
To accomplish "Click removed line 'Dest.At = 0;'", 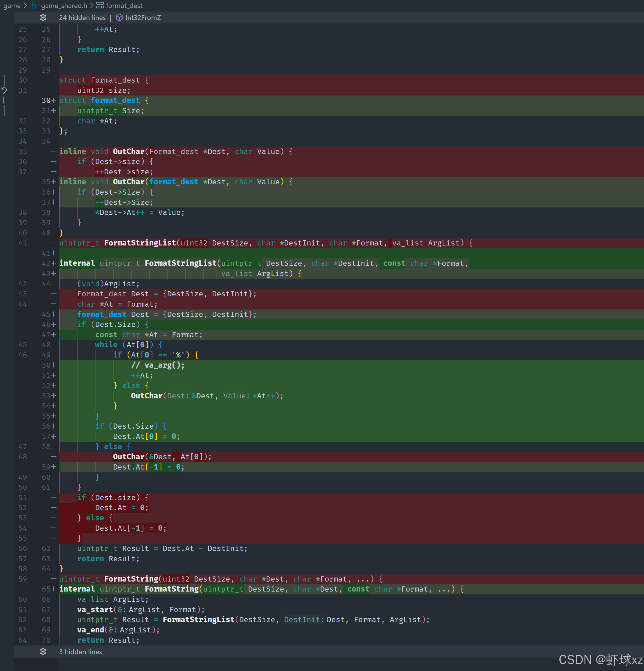I will point(122,508).
